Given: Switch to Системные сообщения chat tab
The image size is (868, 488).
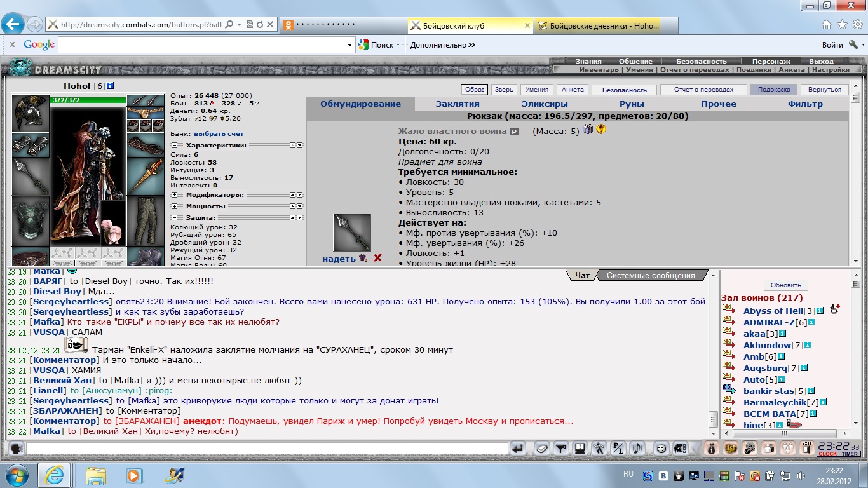Looking at the screenshot, I should (651, 275).
